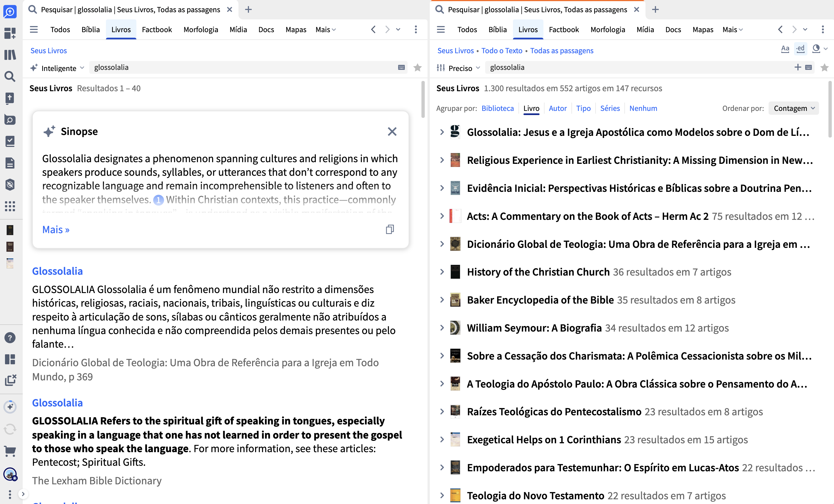Open left panel three-dot options menu
The width and height of the screenshot is (834, 504).
(416, 29)
